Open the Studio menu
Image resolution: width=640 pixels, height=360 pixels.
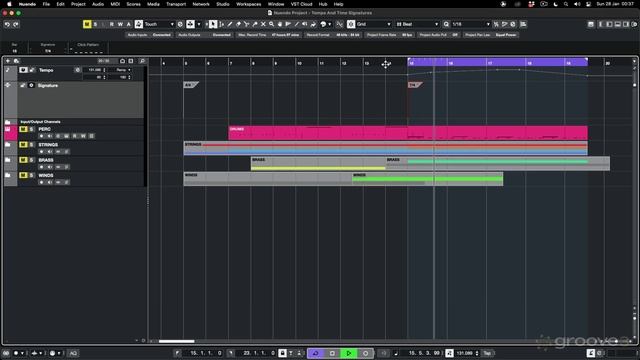[x=223, y=4]
